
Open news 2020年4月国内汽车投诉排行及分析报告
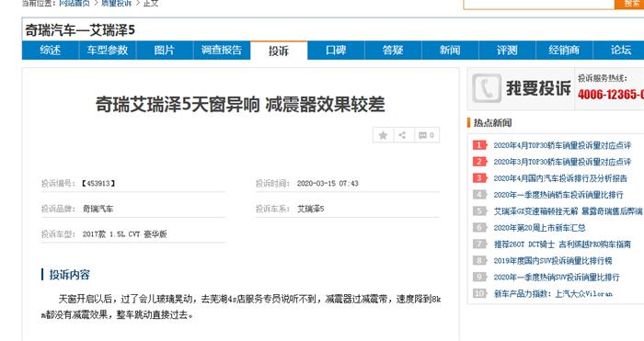[560, 178]
